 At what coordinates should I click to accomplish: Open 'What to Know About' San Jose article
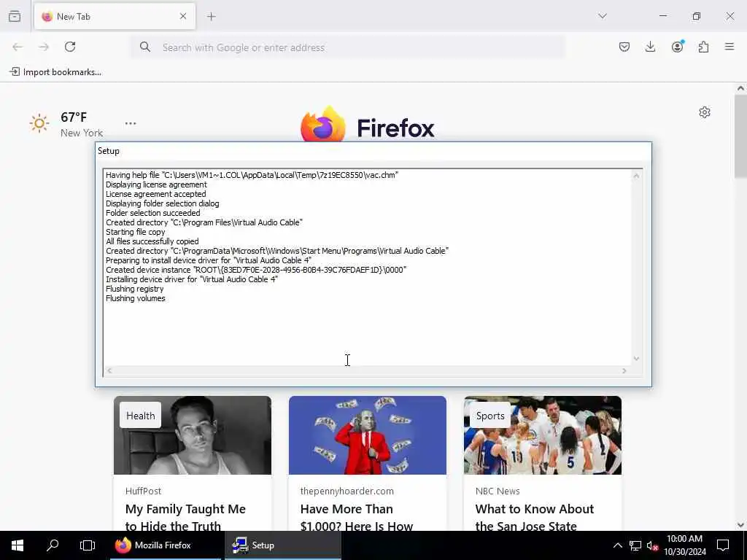535,517
